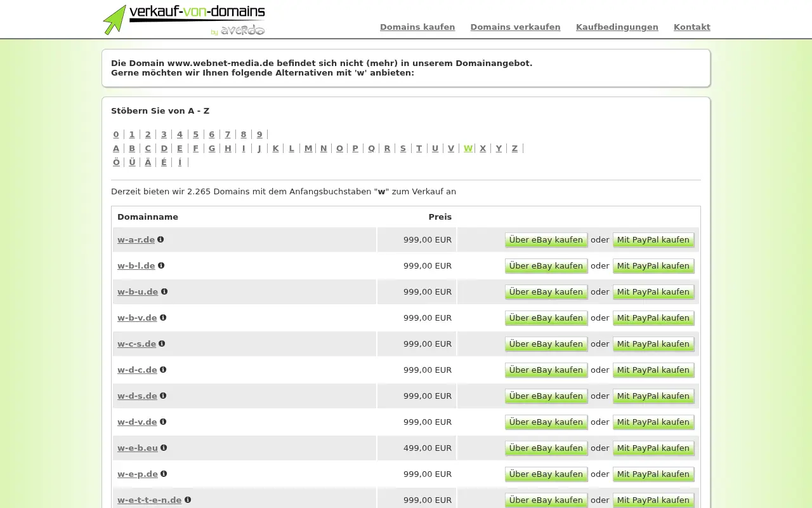812x508 pixels.
Task: Open info icon for w-b-v.de
Action: pos(163,317)
